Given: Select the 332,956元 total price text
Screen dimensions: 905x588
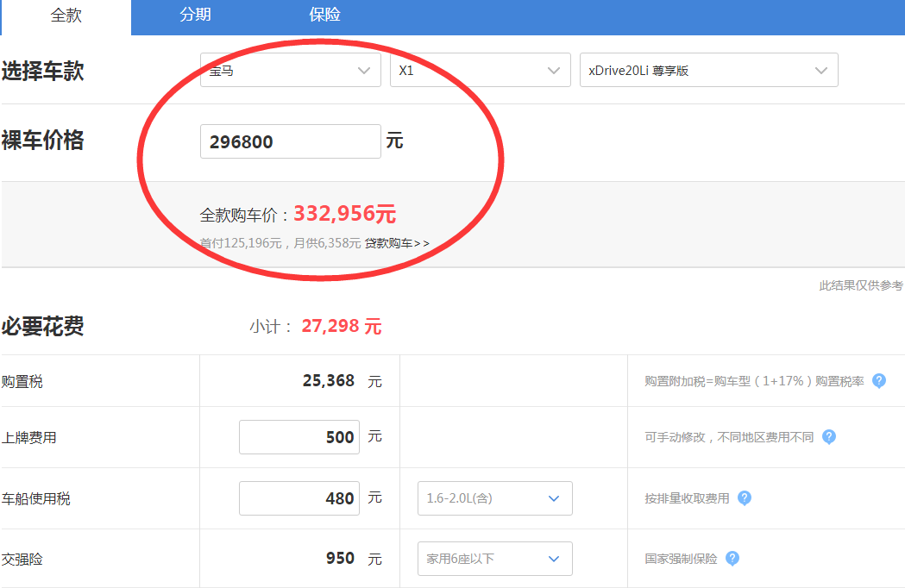Looking at the screenshot, I should pyautogui.click(x=344, y=214).
